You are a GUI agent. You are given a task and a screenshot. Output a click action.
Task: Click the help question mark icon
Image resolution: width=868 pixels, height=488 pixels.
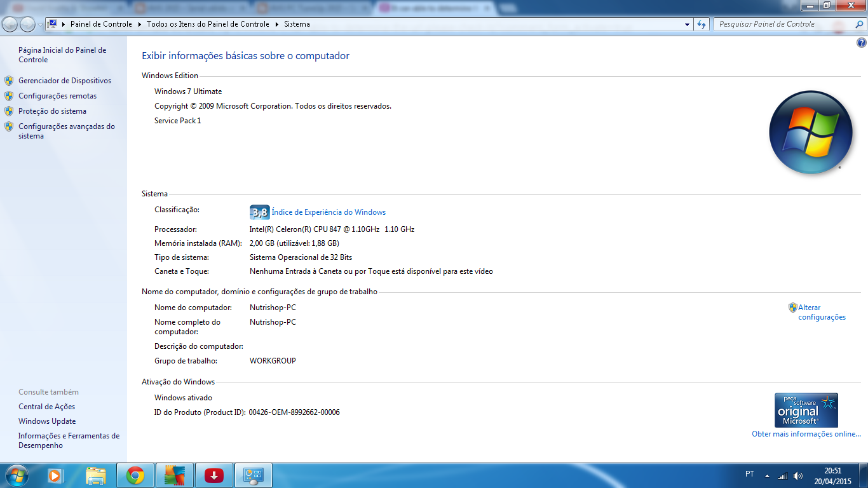click(x=862, y=43)
